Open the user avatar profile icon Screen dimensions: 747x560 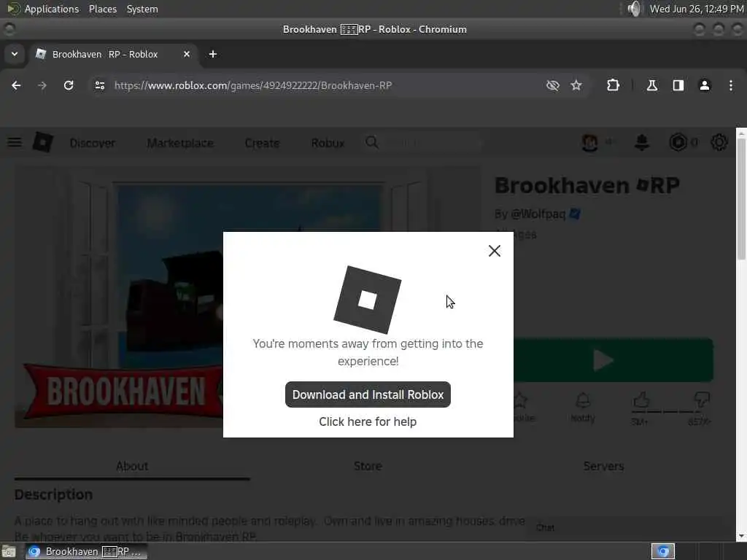589,142
